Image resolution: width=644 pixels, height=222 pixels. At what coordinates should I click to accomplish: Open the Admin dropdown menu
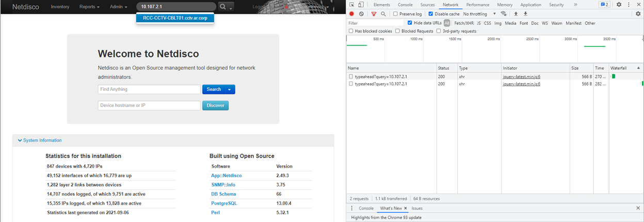click(x=119, y=7)
